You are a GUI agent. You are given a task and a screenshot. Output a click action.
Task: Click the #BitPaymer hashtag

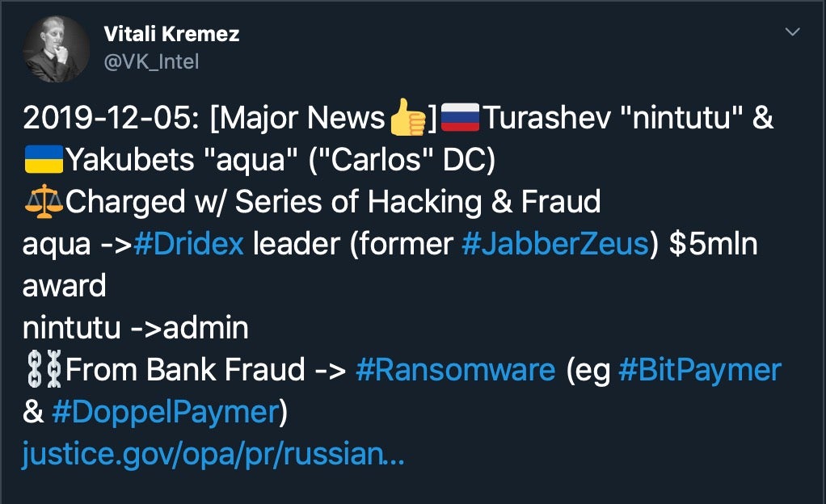699,371
